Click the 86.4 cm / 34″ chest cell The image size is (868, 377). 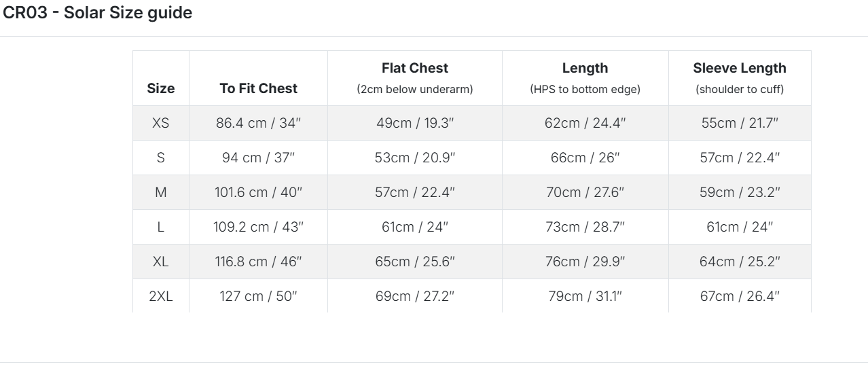[x=258, y=123]
